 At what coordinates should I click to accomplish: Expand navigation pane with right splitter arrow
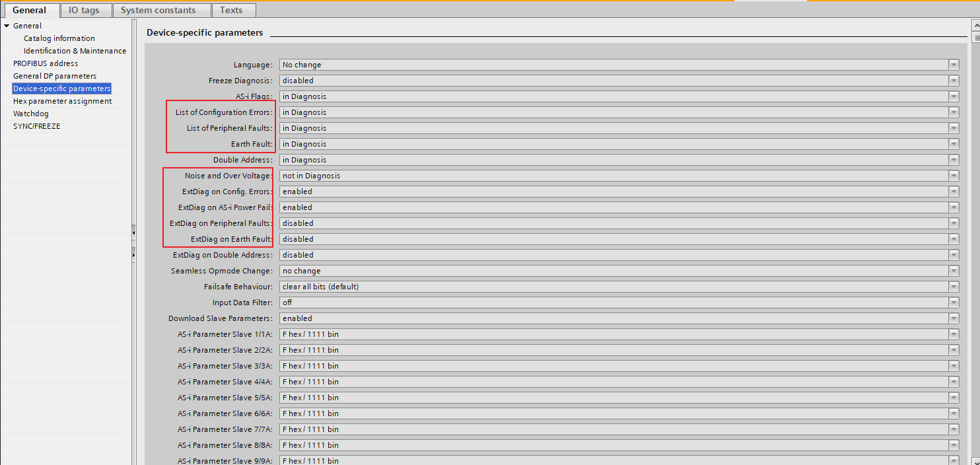click(x=133, y=254)
